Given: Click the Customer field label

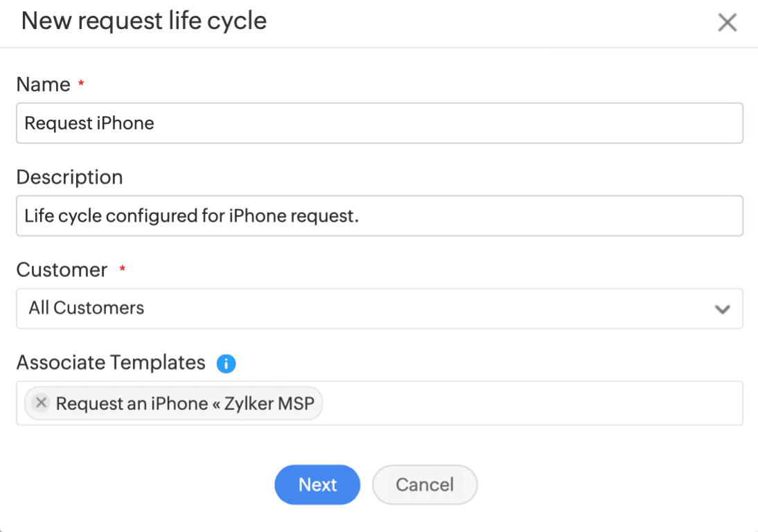Looking at the screenshot, I should coord(62,269).
